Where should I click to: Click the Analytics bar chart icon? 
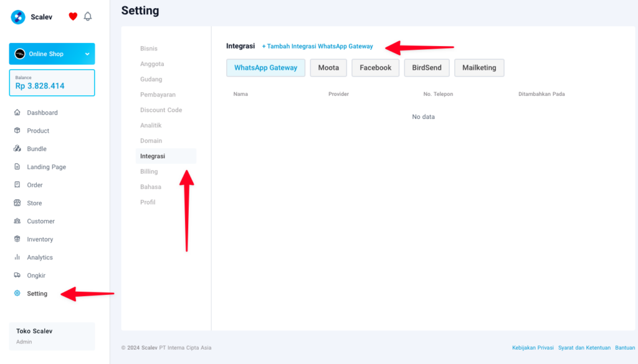(17, 257)
